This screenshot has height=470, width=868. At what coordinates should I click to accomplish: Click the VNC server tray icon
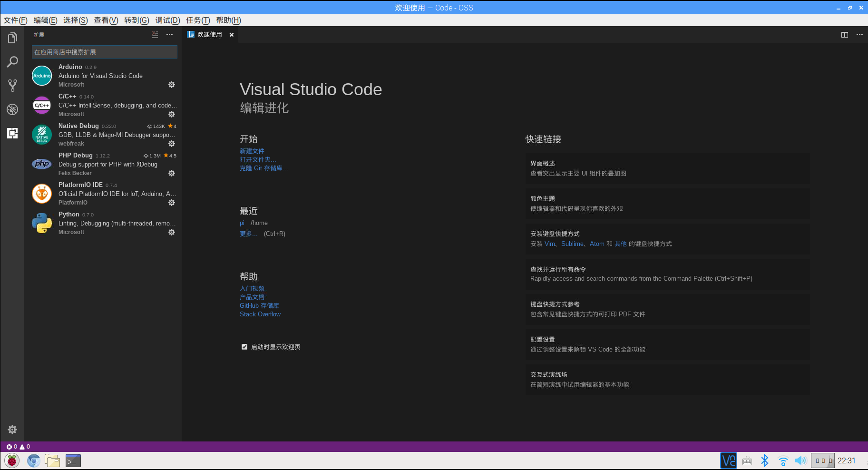click(x=729, y=460)
